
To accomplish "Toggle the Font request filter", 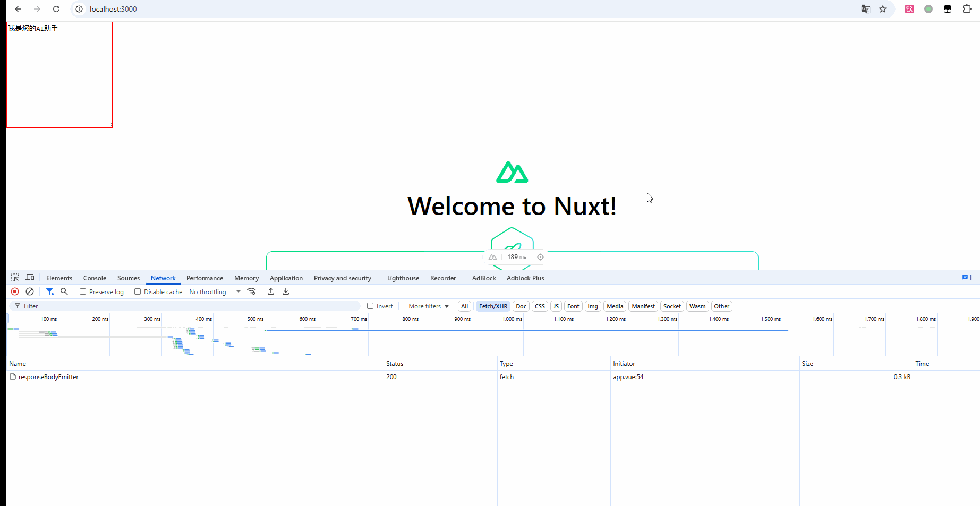I will tap(573, 306).
